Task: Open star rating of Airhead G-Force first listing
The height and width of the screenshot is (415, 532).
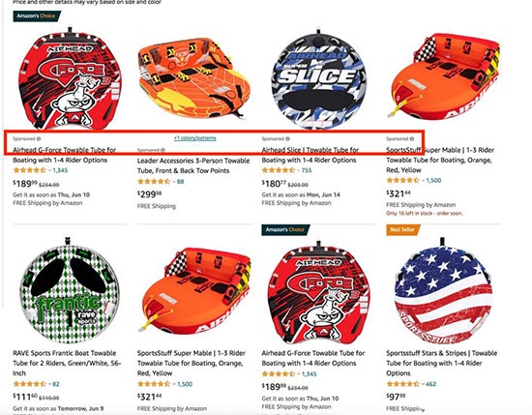Action: click(x=29, y=170)
